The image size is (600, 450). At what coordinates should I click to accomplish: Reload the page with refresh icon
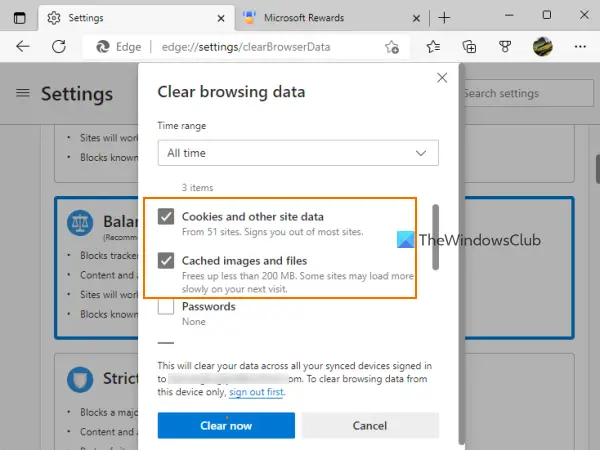(59, 47)
